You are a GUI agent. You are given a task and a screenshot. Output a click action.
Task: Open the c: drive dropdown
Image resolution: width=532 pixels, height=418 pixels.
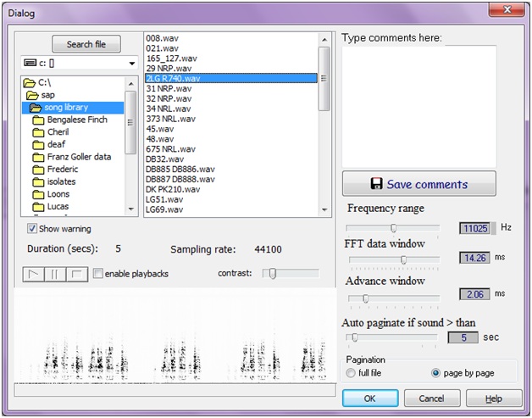coord(132,63)
